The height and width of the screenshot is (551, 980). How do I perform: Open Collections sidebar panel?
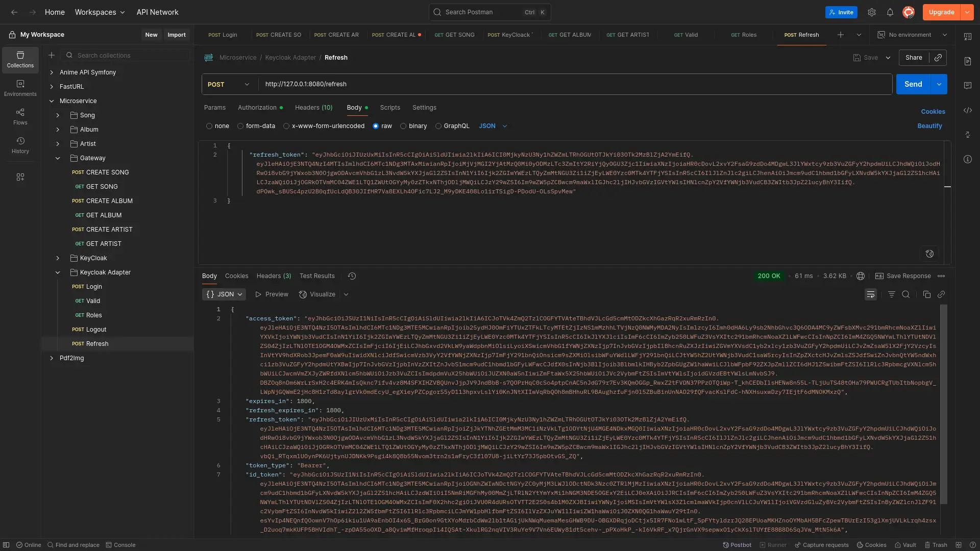[x=20, y=60]
